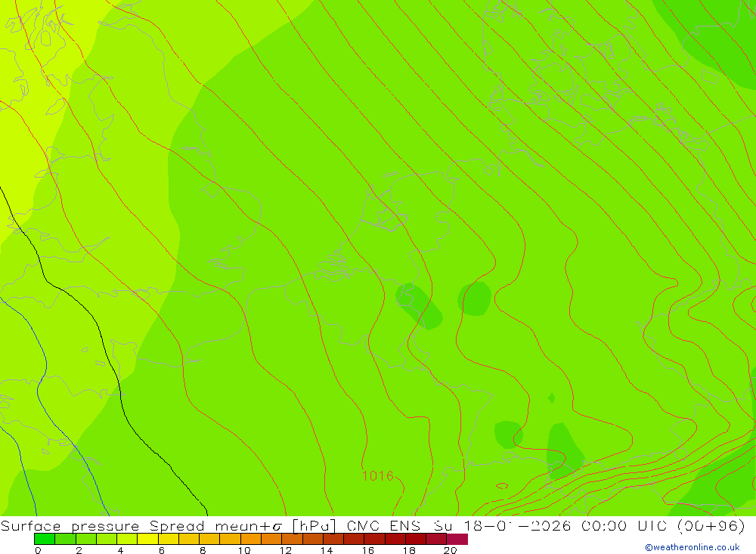756x554 pixels.
Task: Click the '(00+96)' forecast offset text
Action: coord(711,525)
